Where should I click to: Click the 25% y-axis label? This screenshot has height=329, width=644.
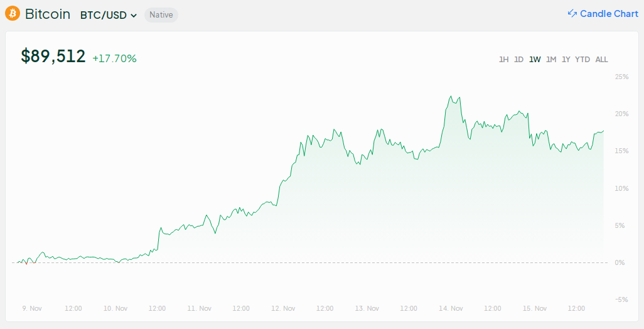[621, 77]
